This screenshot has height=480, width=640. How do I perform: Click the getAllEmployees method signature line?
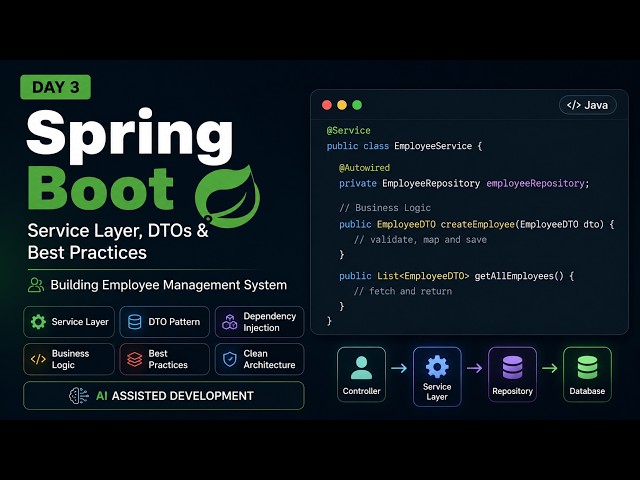[x=456, y=276]
